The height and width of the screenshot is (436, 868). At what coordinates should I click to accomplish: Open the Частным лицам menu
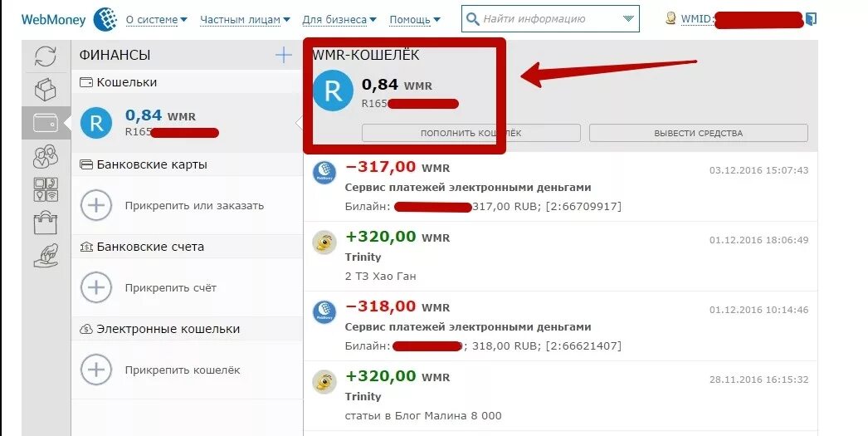245,20
